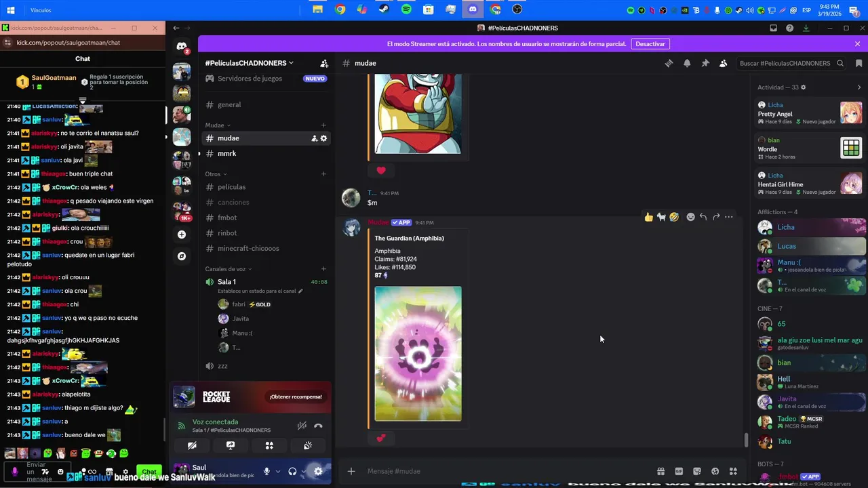Create channel in Otros category
868x488 pixels.
coord(323,174)
